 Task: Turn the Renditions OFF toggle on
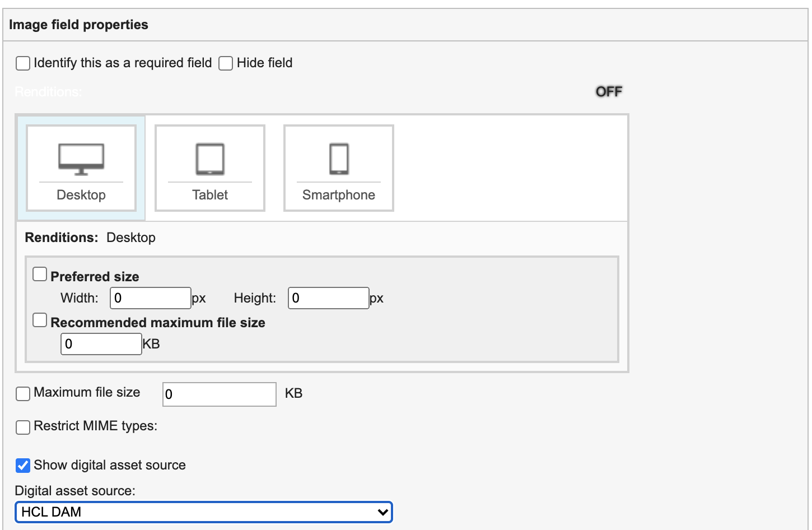(x=609, y=91)
